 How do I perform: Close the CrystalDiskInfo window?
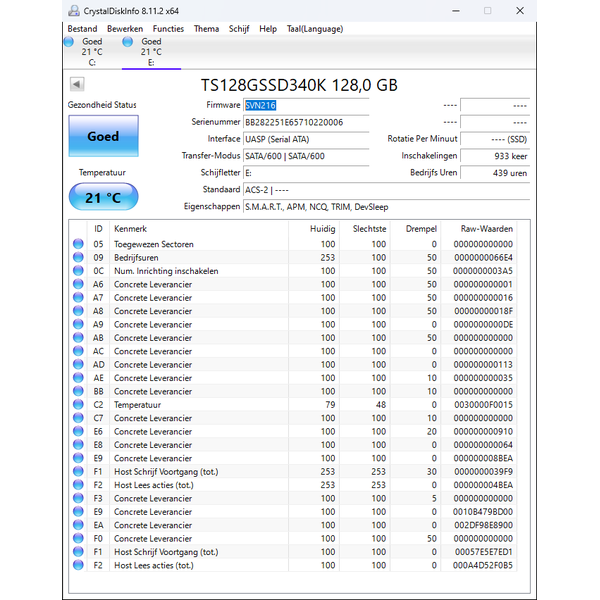[520, 11]
